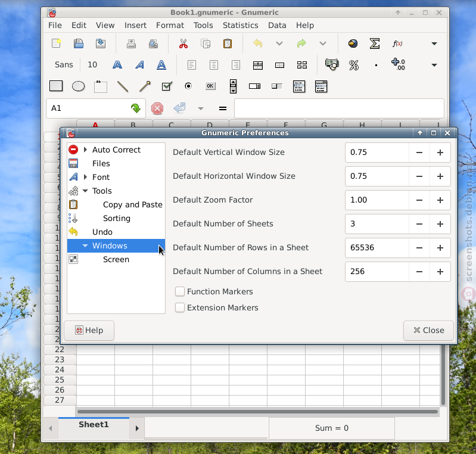Align cell text to the right
476x454 pixels.
coord(236,65)
